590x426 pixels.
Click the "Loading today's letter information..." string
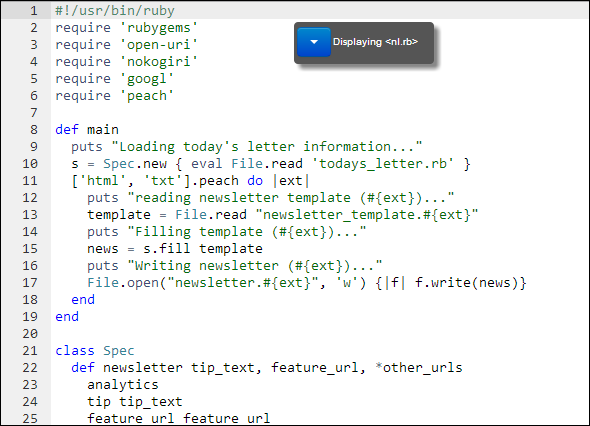tap(267, 146)
